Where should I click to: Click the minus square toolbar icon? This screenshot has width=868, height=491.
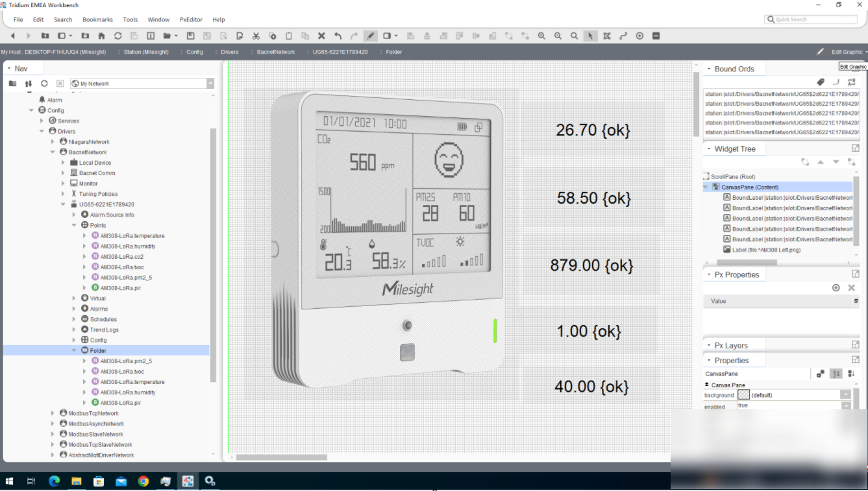(x=656, y=36)
